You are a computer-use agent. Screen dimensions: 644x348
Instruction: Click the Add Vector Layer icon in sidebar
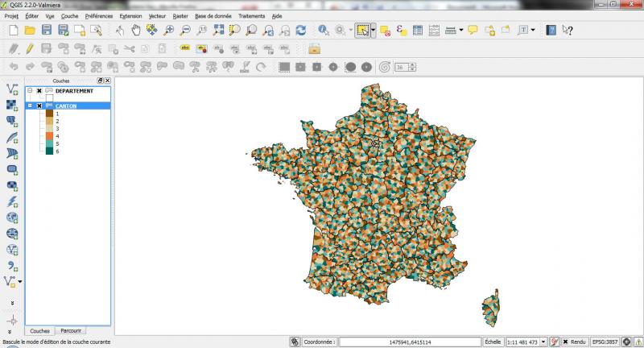point(11,89)
